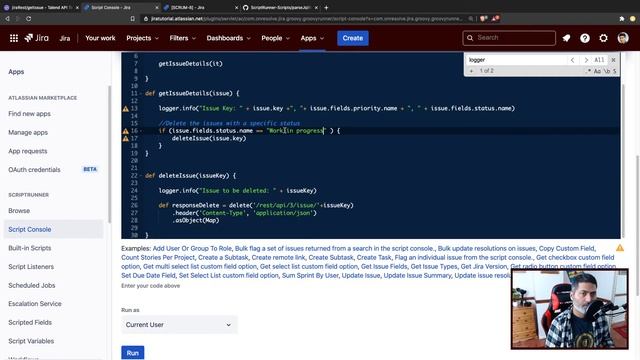The image size is (640, 360).
Task: Click the zoom magnifier in address bar
Action: (471, 18)
